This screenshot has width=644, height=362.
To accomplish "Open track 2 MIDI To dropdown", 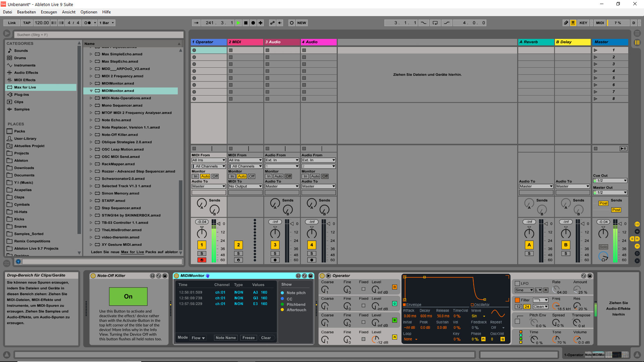I will (245, 186).
